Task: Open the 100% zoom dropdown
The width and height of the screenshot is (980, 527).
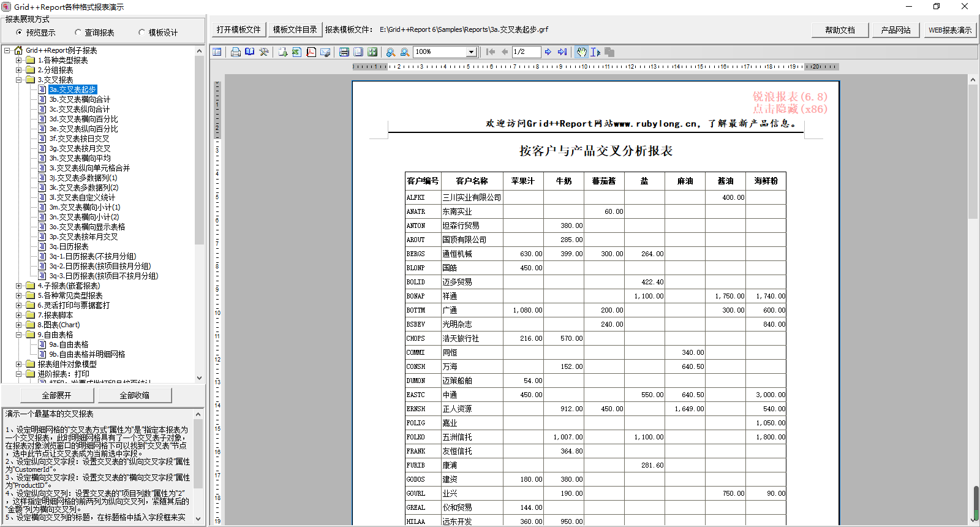Action: [471, 52]
